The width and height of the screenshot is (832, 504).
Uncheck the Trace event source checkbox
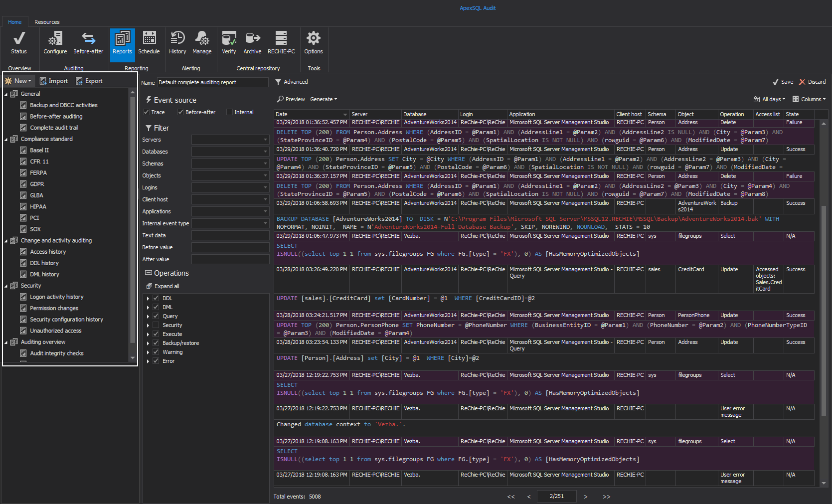pos(147,112)
